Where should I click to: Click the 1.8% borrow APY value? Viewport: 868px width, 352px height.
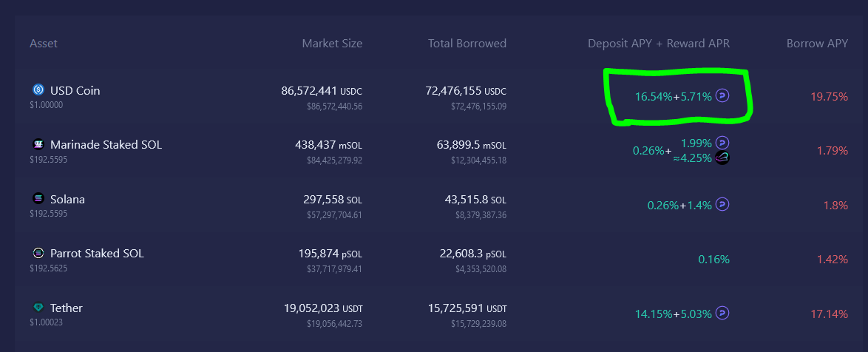836,206
